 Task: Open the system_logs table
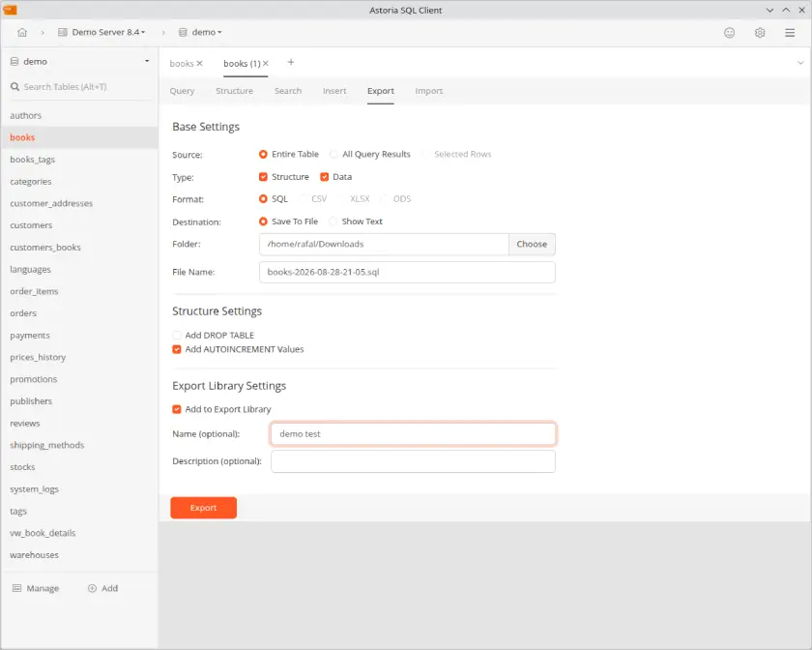79,489
